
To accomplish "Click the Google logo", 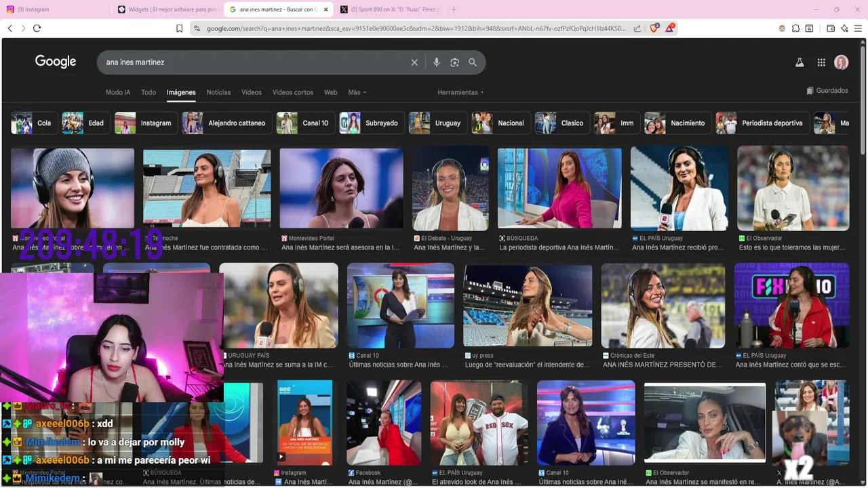I will tap(56, 62).
